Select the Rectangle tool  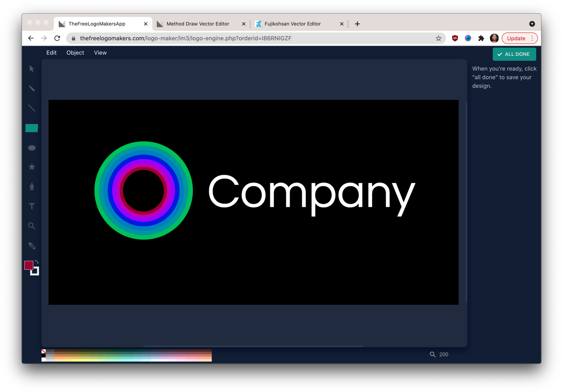pyautogui.click(x=32, y=128)
